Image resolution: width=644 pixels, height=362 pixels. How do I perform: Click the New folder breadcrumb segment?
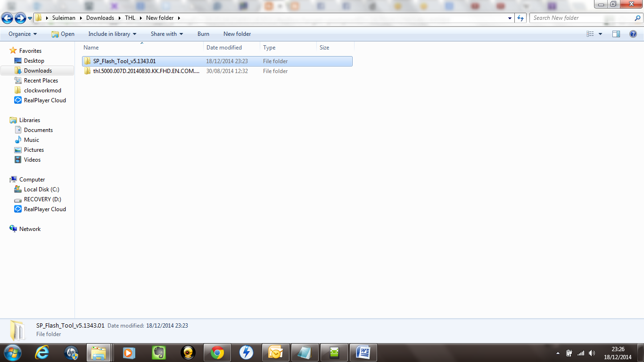click(x=160, y=18)
